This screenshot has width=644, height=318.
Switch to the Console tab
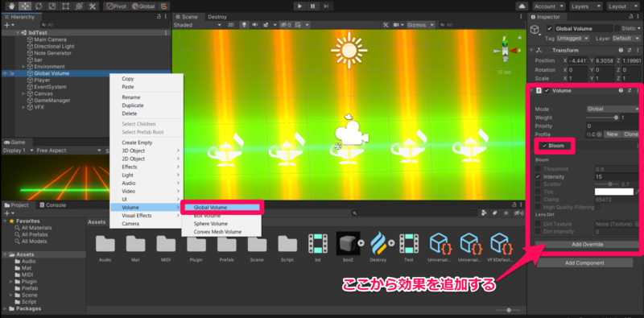52,205
